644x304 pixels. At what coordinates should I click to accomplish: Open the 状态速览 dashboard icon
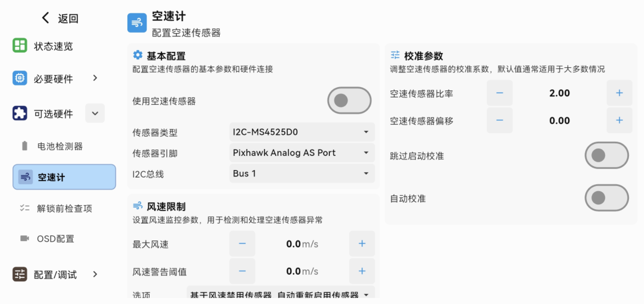tap(20, 46)
